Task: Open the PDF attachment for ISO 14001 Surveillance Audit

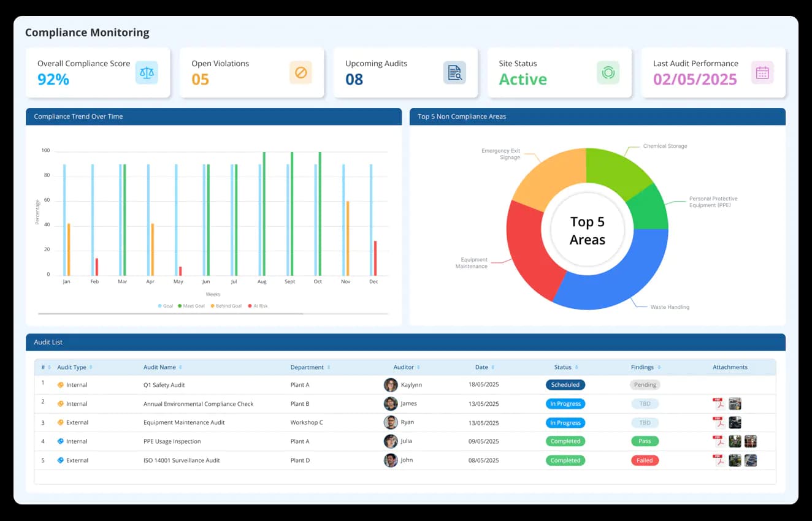Action: [x=719, y=460]
